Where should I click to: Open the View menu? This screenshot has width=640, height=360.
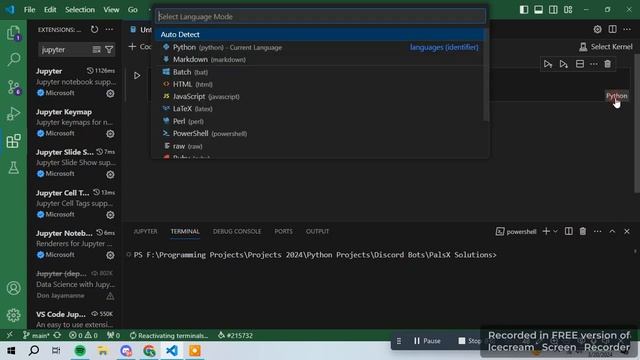point(111,9)
